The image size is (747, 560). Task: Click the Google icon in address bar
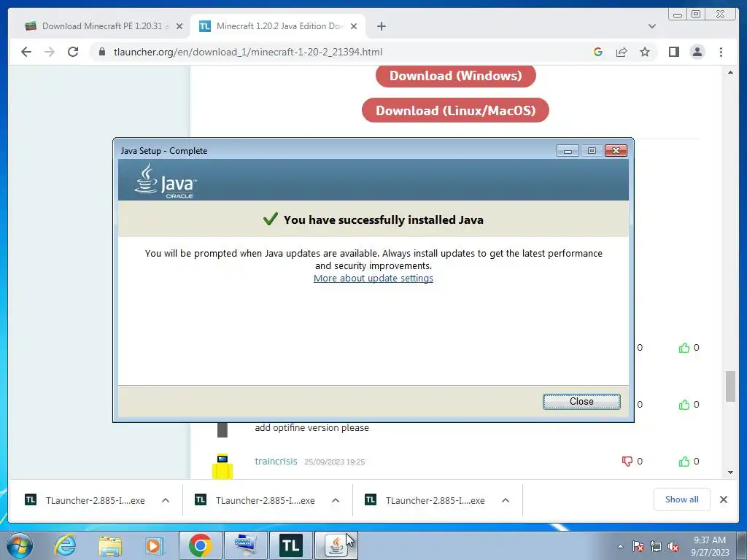pyautogui.click(x=598, y=52)
